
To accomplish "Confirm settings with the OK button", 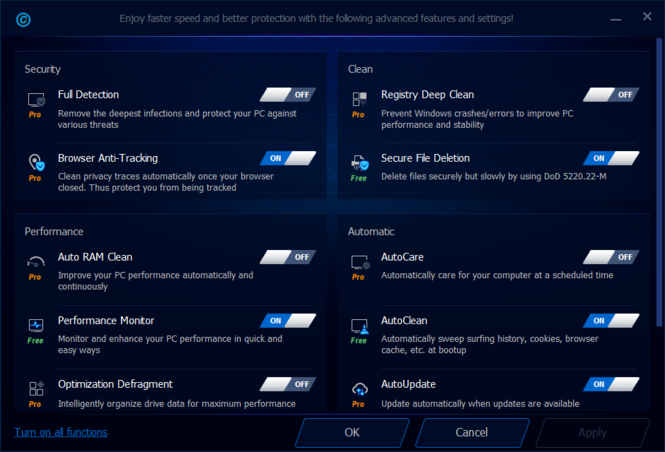I will pyautogui.click(x=352, y=432).
